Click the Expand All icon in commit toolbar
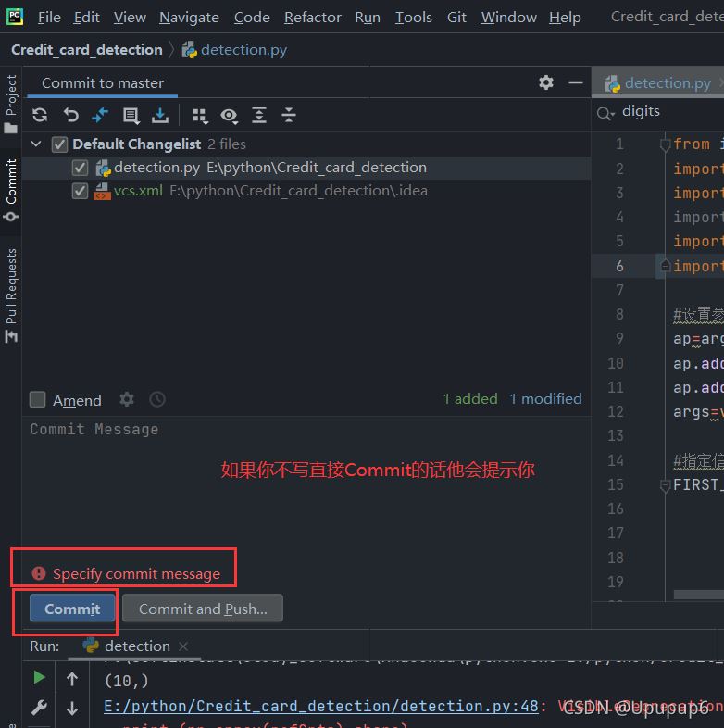724x728 pixels. pos(259,115)
